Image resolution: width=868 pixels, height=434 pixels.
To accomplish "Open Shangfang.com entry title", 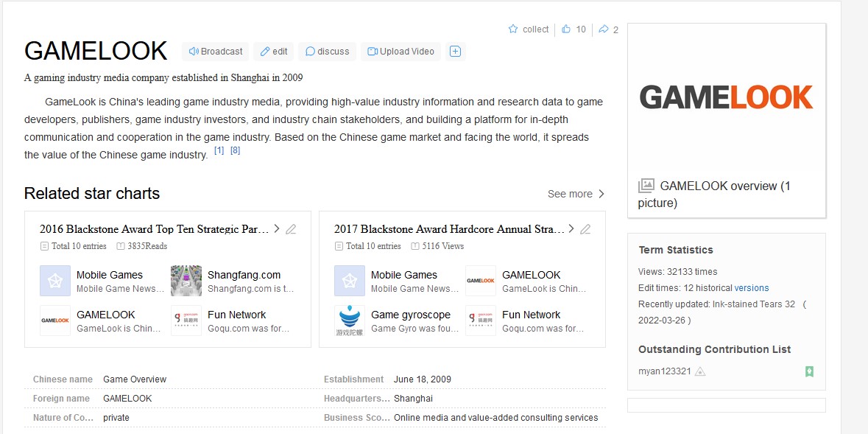I will coord(244,275).
